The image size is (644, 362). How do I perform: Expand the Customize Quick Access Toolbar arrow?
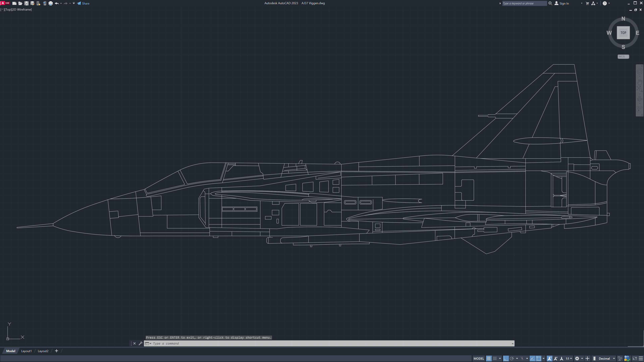(x=74, y=4)
